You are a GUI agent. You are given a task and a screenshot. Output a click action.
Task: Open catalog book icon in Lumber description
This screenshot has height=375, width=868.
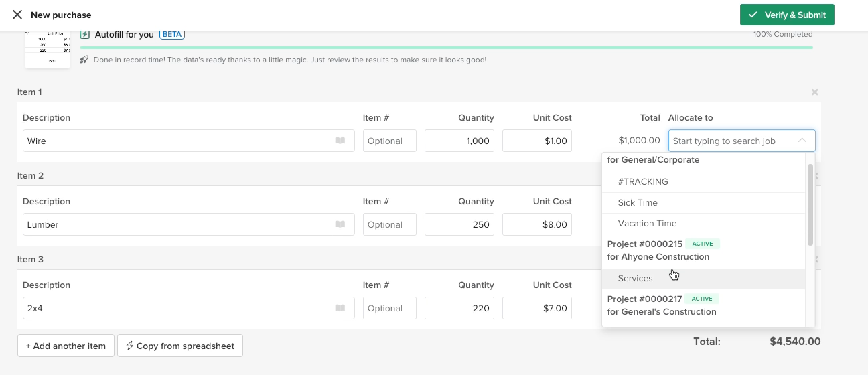(340, 224)
